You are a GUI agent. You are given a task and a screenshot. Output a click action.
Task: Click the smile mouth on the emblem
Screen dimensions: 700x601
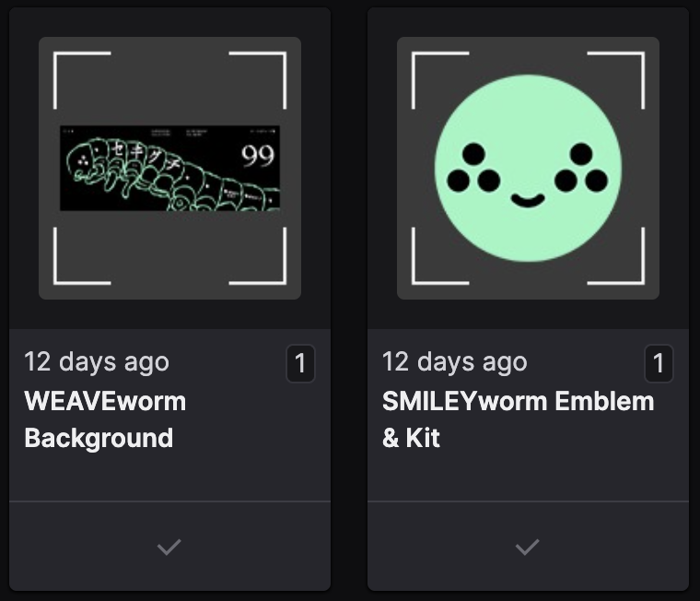[528, 201]
